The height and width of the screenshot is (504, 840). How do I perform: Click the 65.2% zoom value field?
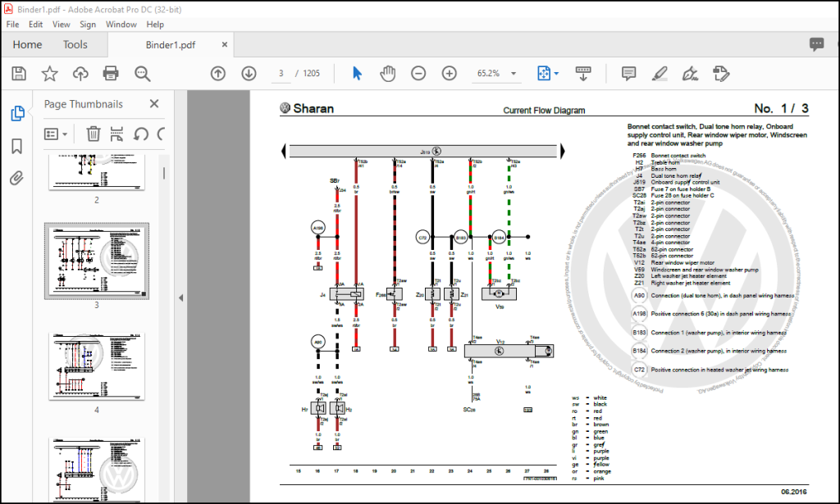489,73
